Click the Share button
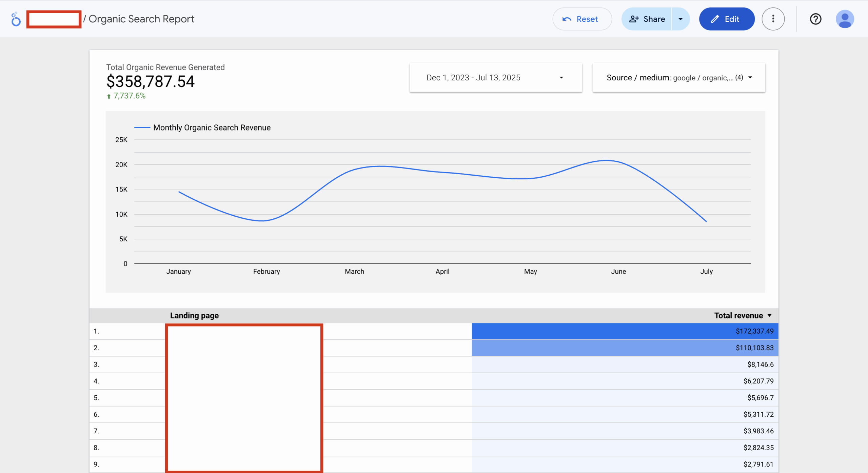Image resolution: width=868 pixels, height=473 pixels. pyautogui.click(x=647, y=19)
